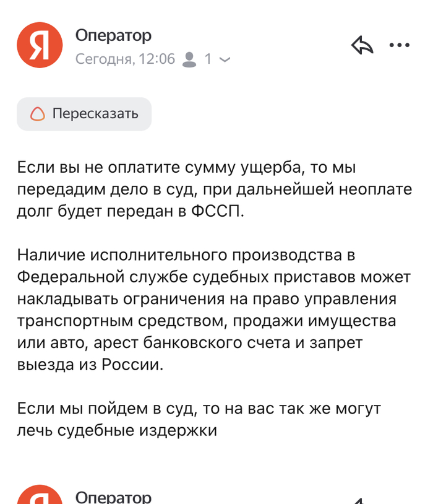
Task: Click the recipients person icon
Action: pyautogui.click(x=191, y=59)
